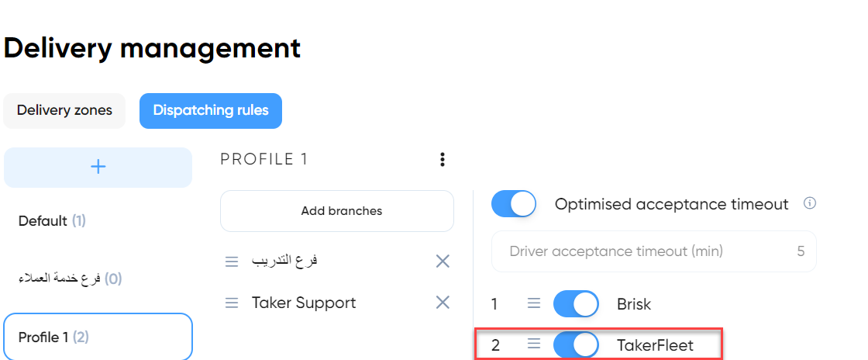Toggle Optimised acceptance timeout switch
This screenshot has height=360, width=868.
tap(514, 204)
